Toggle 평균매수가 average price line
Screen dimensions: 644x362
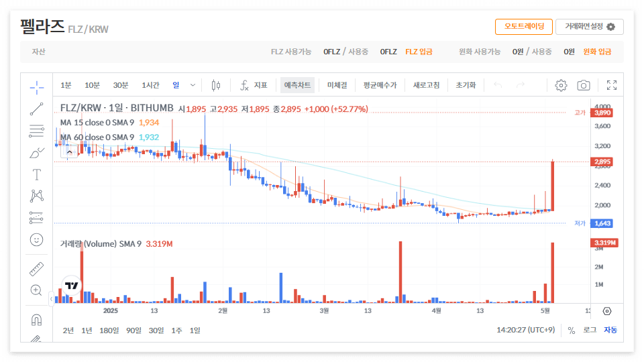pos(380,85)
